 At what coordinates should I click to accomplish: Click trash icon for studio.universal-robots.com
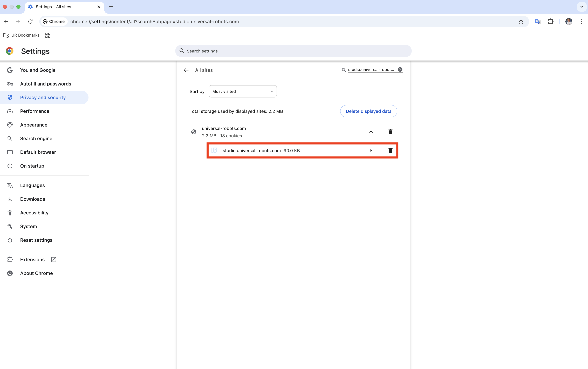click(390, 150)
